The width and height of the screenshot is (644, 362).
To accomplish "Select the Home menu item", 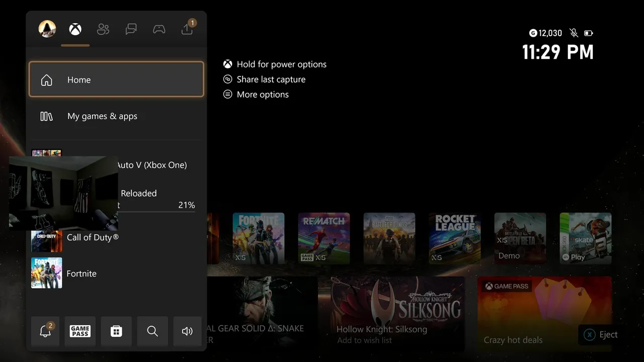I will (x=116, y=79).
